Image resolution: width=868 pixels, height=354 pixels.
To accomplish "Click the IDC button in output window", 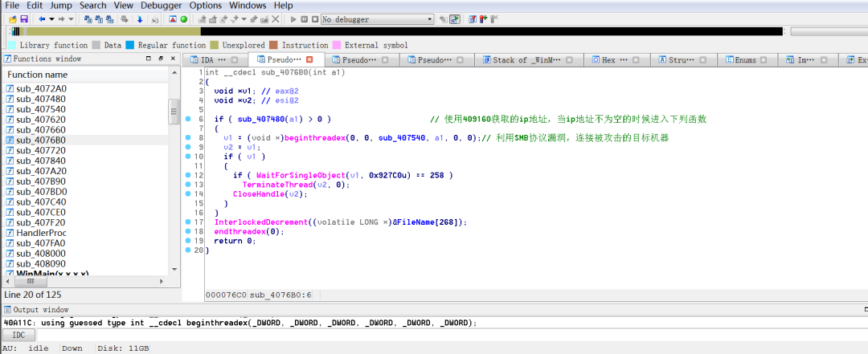I will [x=18, y=335].
